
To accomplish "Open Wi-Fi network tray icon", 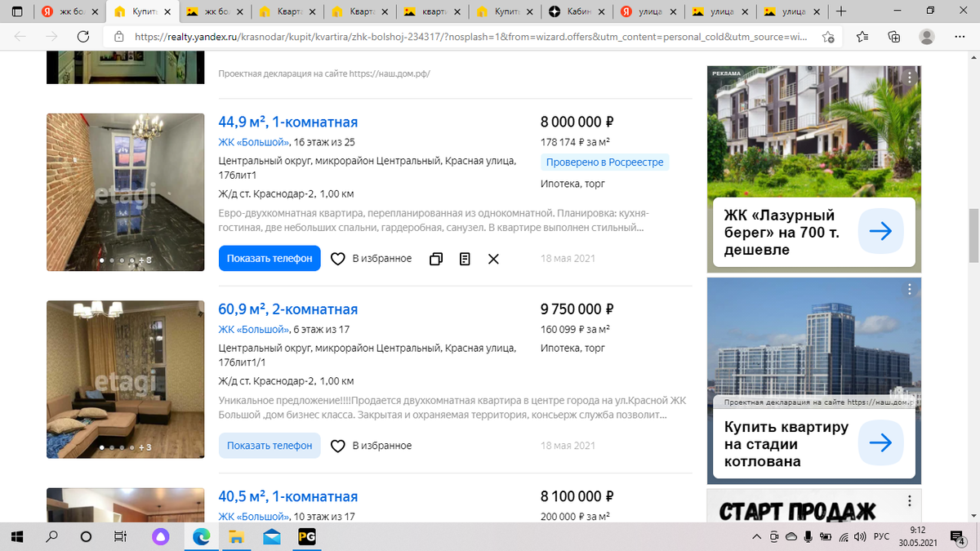I will (x=843, y=536).
